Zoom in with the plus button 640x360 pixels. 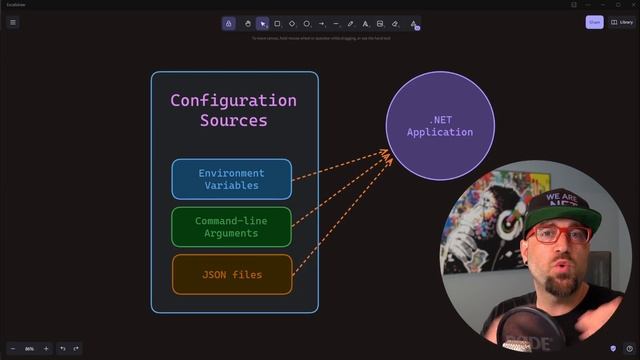[x=46, y=349]
